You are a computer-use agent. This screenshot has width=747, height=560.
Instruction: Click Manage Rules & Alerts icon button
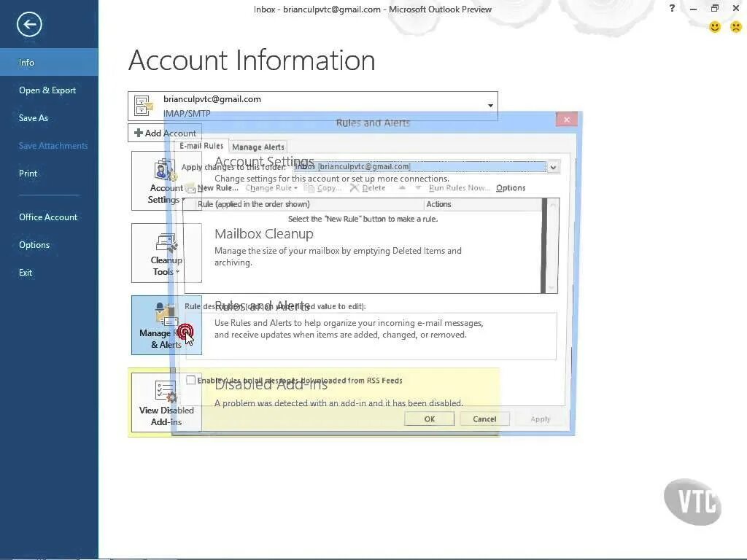point(166,325)
